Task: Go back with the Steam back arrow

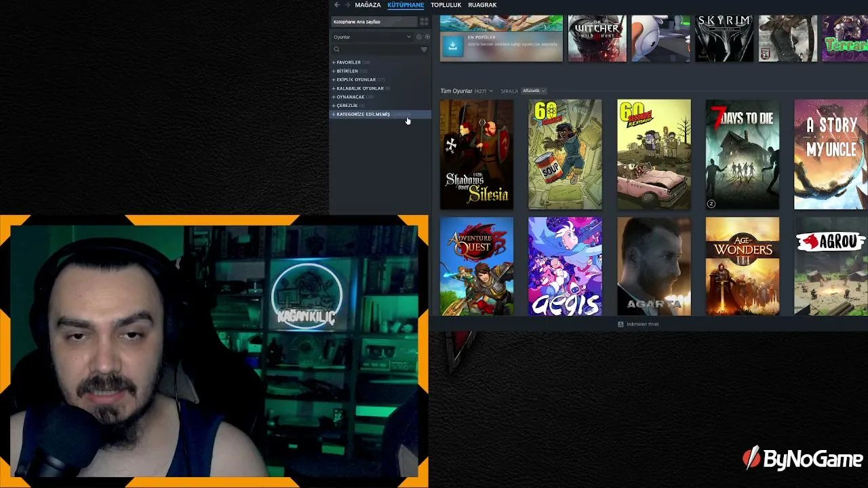Action: click(x=337, y=5)
